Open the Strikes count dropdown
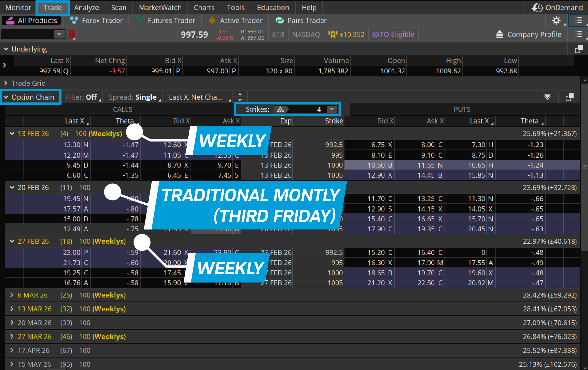The image size is (588, 370). [331, 109]
